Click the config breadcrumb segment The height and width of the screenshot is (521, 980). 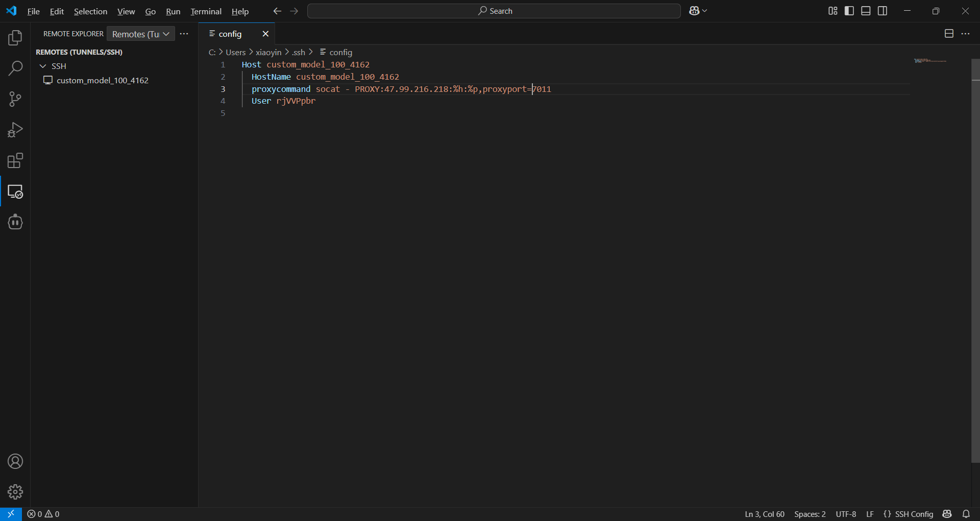click(336, 52)
